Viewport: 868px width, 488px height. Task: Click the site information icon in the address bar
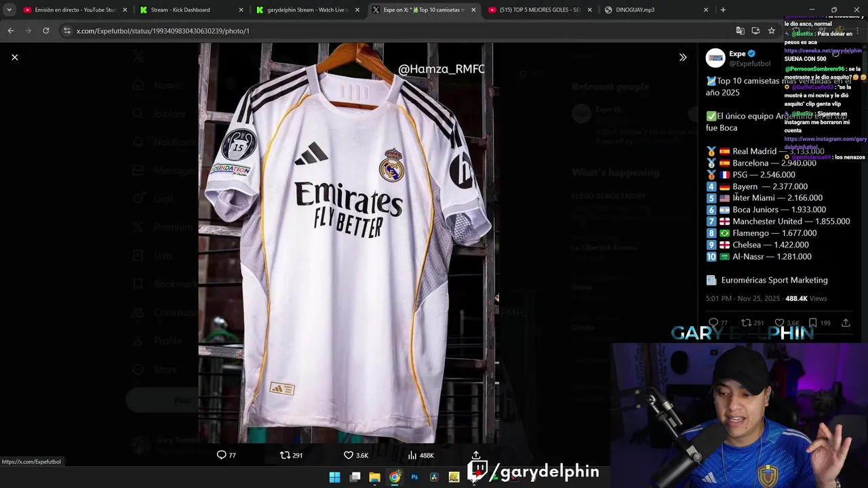pos(66,30)
